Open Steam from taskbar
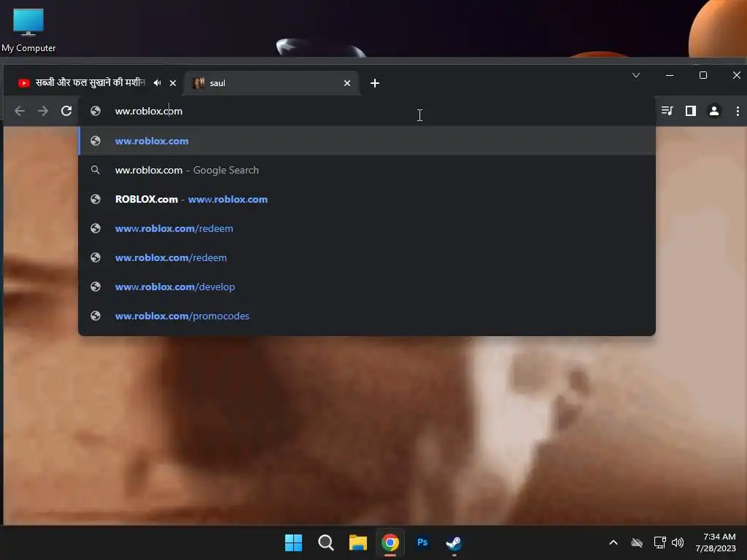Image resolution: width=747 pixels, height=560 pixels. tap(454, 542)
